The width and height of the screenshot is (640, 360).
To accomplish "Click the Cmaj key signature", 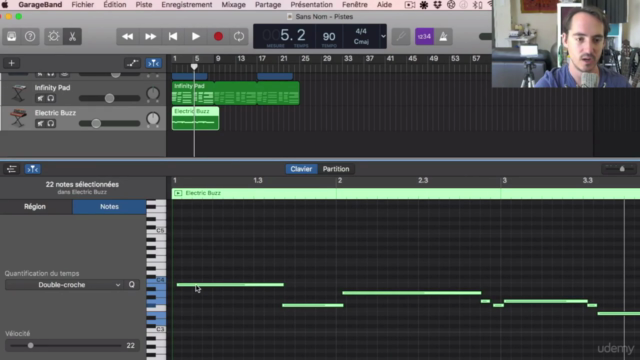I will [x=361, y=42].
